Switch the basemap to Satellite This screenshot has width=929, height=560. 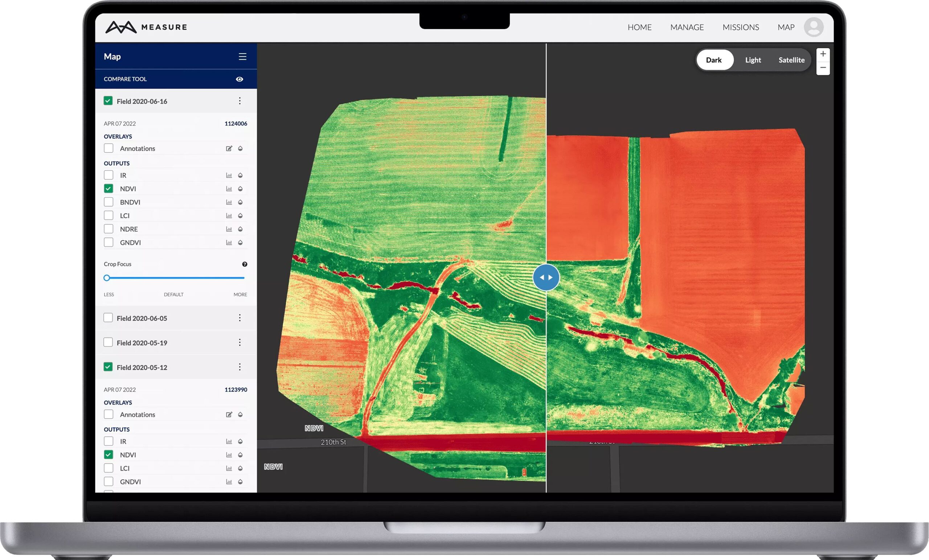click(x=791, y=60)
